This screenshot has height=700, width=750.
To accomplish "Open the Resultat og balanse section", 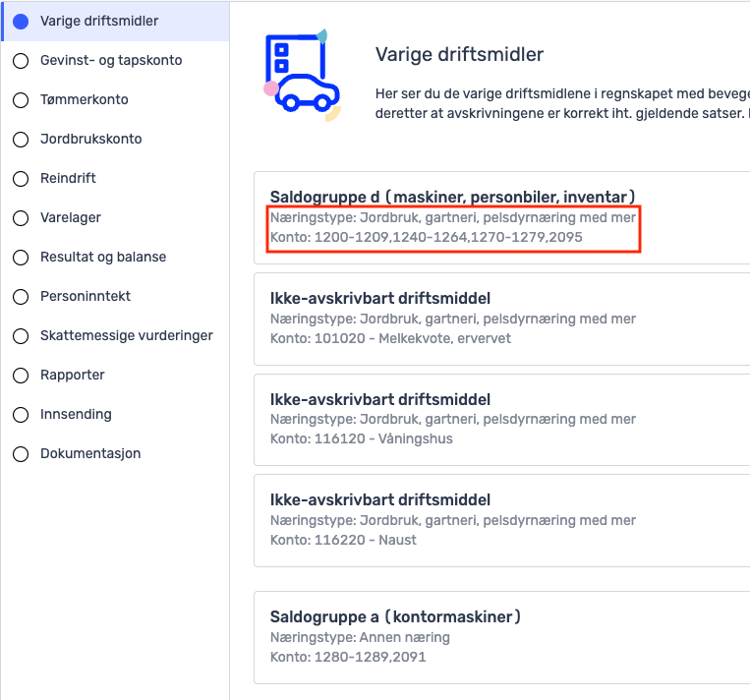I will (103, 257).
